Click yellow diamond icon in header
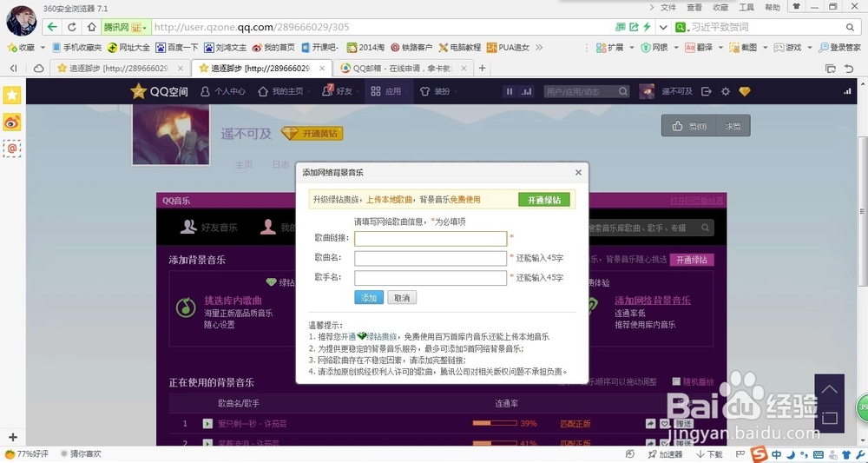868x463 pixels. [x=745, y=91]
